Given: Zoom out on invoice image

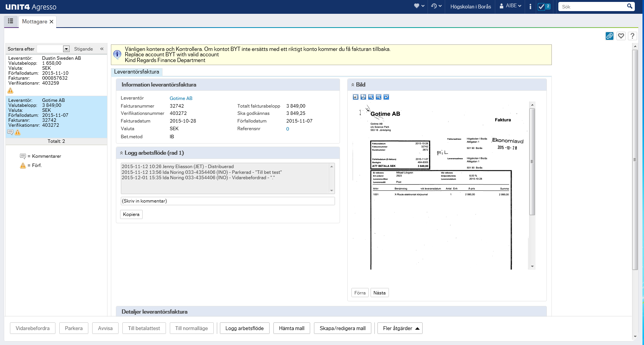Looking at the screenshot, I should point(379,97).
